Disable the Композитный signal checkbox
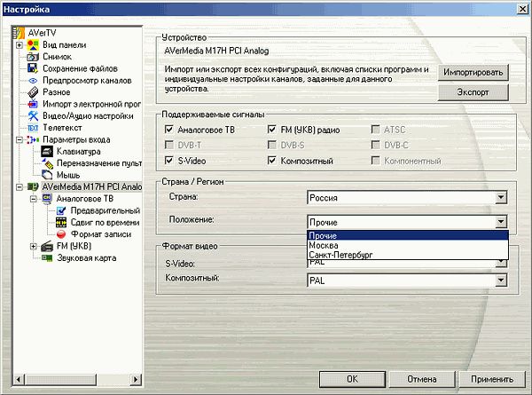The image size is (532, 395). click(x=273, y=161)
